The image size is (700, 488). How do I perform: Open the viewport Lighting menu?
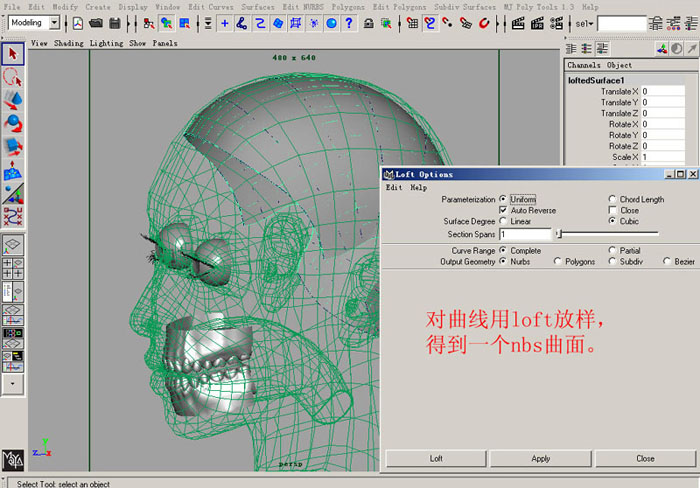click(106, 43)
